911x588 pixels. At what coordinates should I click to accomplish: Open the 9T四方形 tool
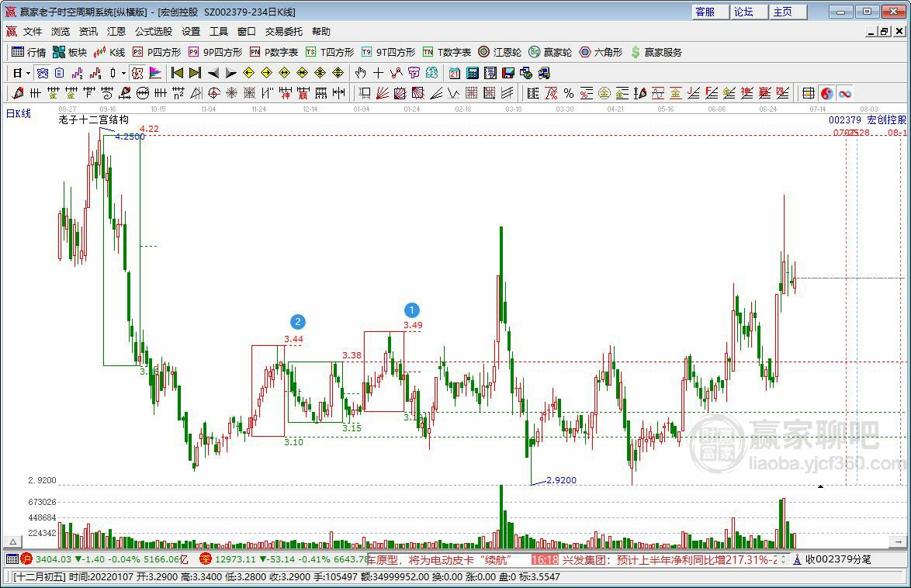pyautogui.click(x=388, y=52)
